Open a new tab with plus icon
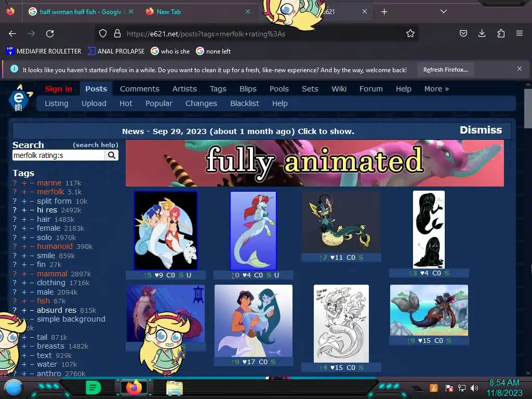This screenshot has width=532, height=399. click(x=384, y=12)
